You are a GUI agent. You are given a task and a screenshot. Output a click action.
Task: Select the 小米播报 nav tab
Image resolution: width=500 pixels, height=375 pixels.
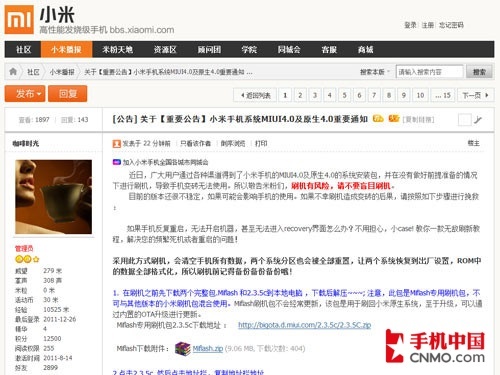(x=66, y=50)
